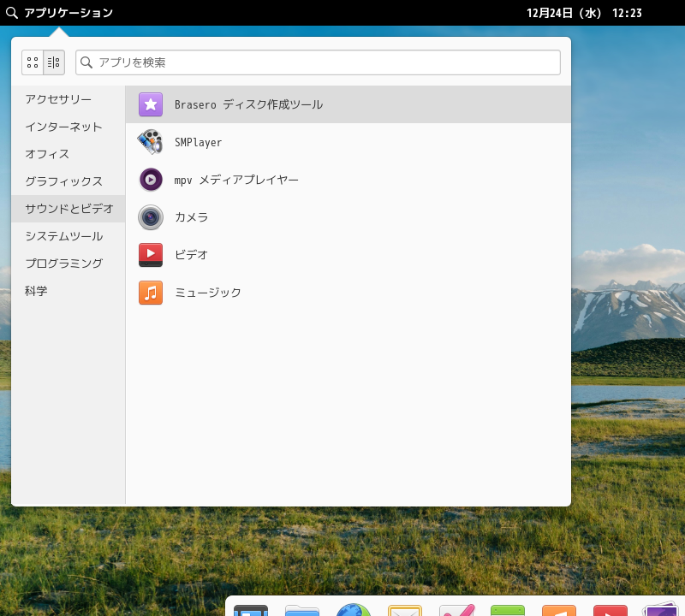Screen dimensions: 685x616
Task: Open the ミュージック (Music) app
Action: tap(207, 293)
